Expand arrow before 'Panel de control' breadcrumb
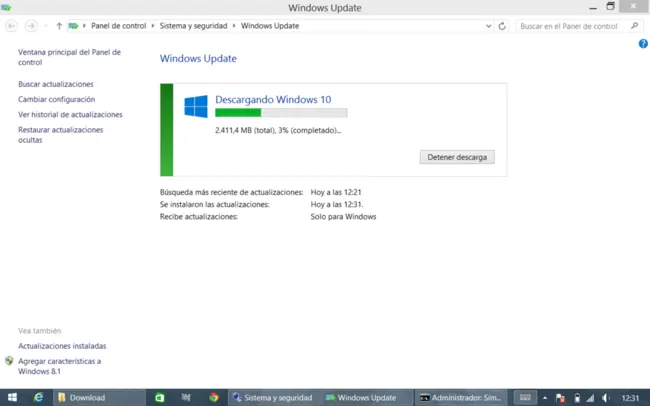The height and width of the screenshot is (406, 650). coord(84,26)
